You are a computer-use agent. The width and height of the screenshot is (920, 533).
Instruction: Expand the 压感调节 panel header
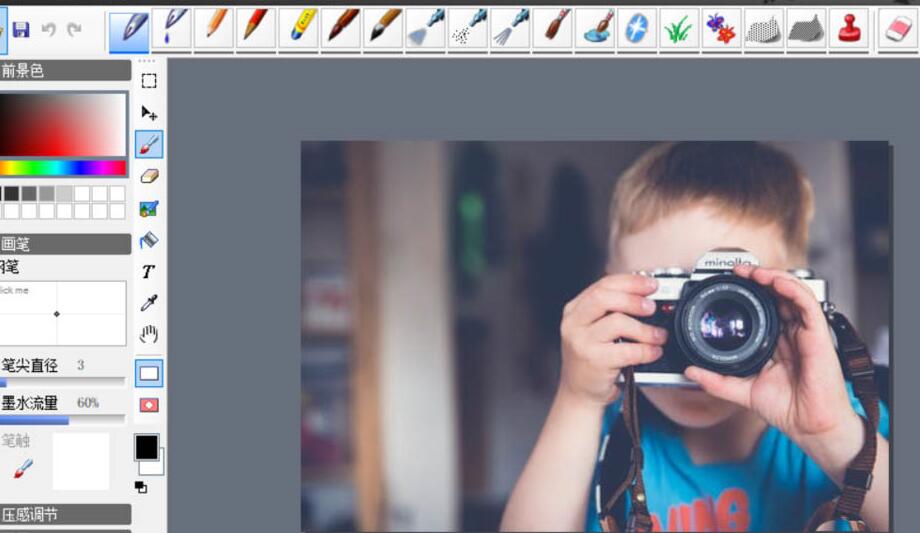(65, 514)
